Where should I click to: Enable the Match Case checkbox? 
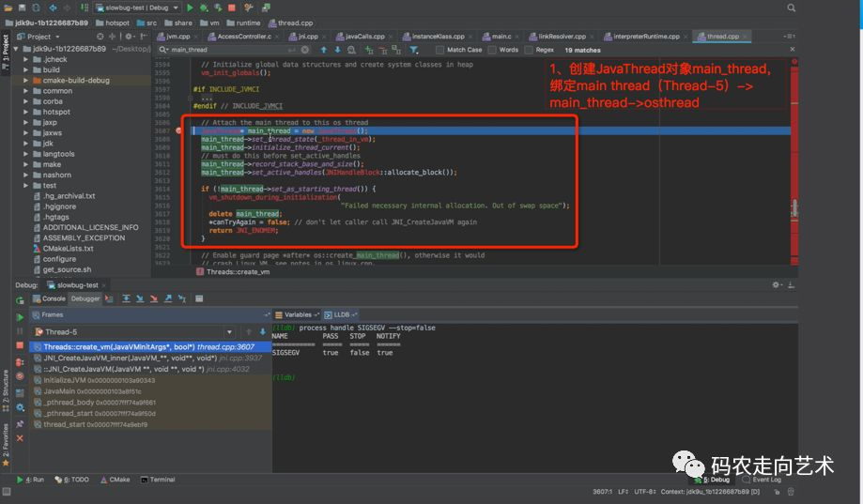tap(441, 50)
